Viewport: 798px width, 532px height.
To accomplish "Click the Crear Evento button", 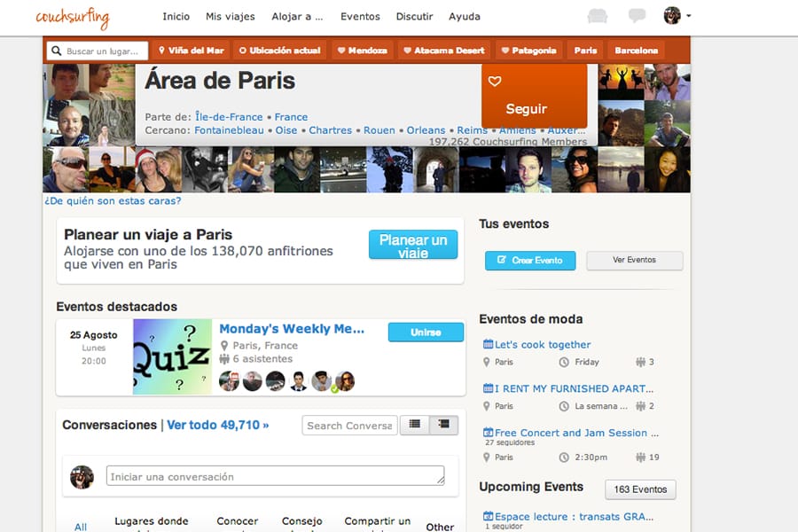I will point(530,260).
